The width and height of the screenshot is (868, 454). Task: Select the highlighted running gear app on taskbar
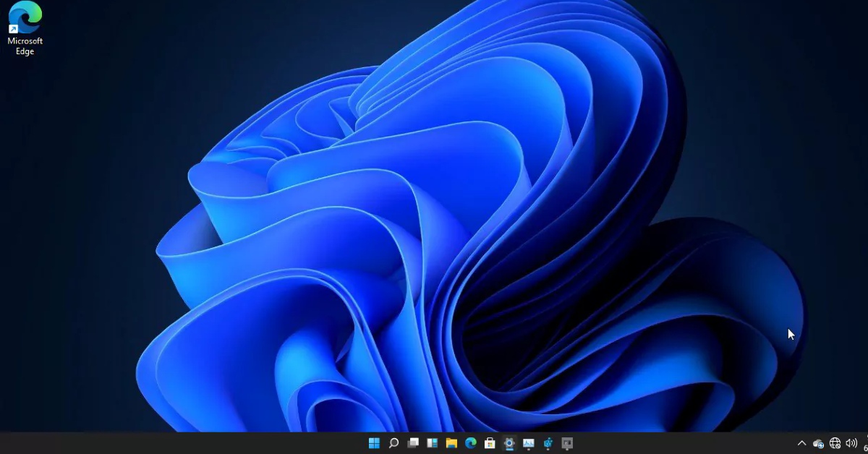point(510,442)
